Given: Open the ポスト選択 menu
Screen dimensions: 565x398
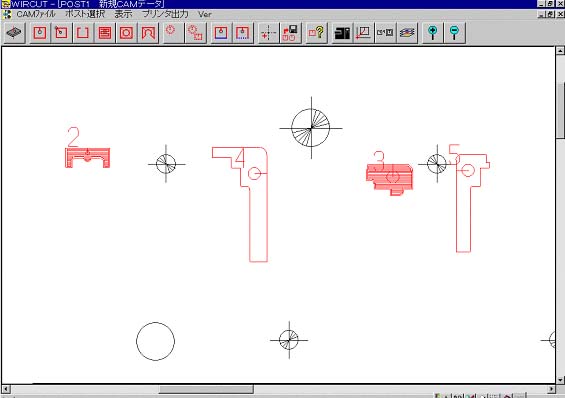Looking at the screenshot, I should point(85,14).
